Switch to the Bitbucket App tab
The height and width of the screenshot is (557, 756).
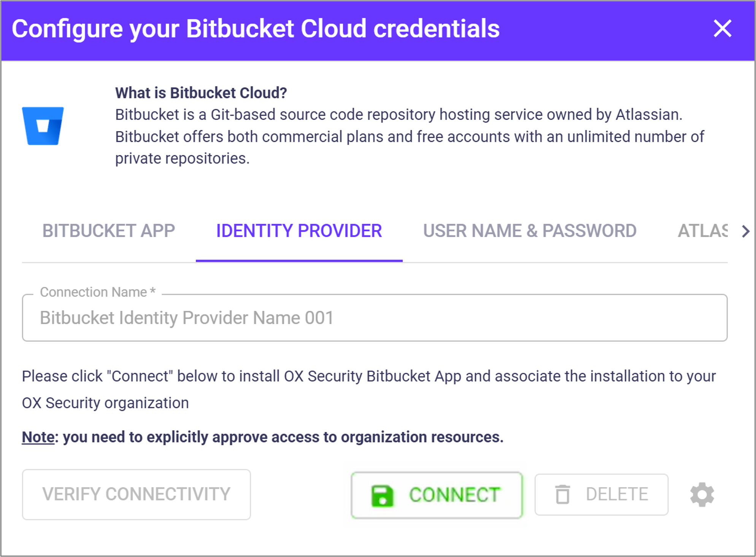coord(108,231)
